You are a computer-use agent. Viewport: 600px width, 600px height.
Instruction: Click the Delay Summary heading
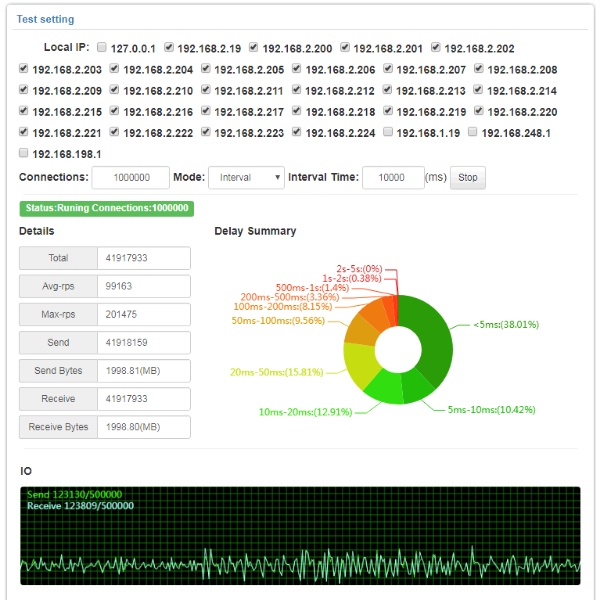pos(255,231)
